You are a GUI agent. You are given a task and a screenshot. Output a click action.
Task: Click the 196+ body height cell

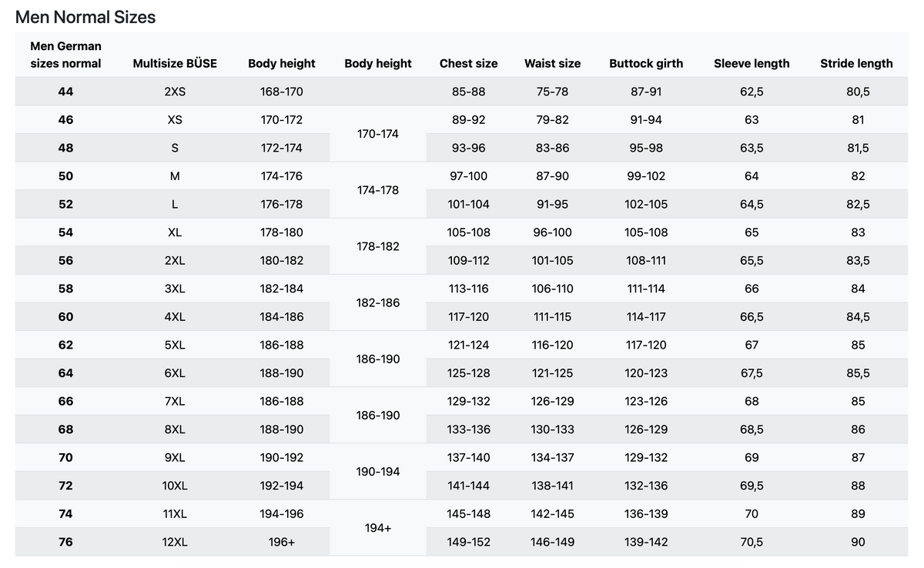pyautogui.click(x=282, y=542)
